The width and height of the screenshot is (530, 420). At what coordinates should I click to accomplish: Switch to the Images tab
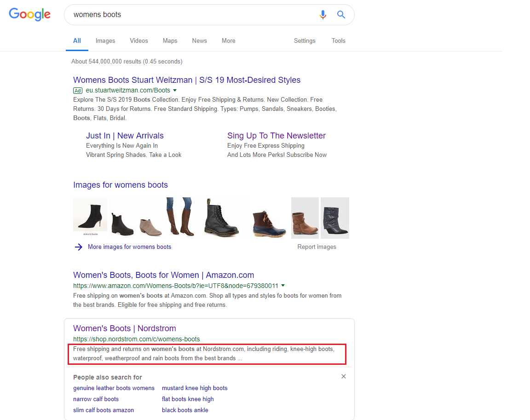point(105,40)
